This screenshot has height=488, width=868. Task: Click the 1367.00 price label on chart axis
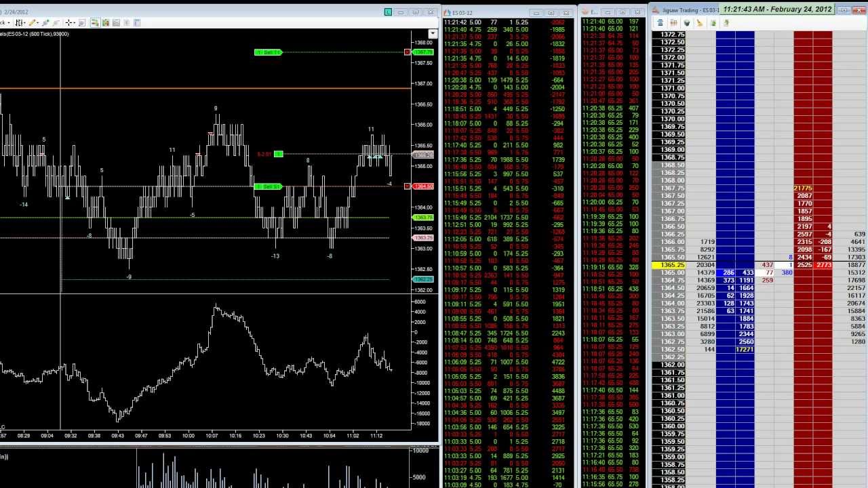pos(424,83)
